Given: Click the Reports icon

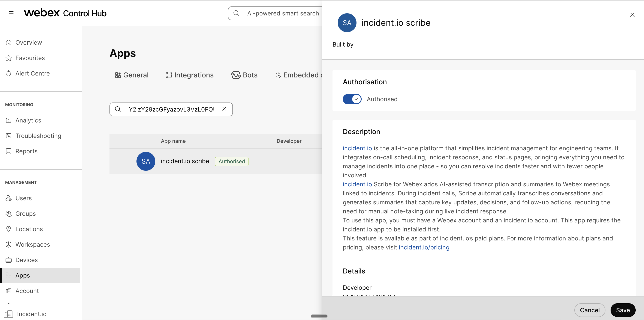Looking at the screenshot, I should tap(9, 151).
